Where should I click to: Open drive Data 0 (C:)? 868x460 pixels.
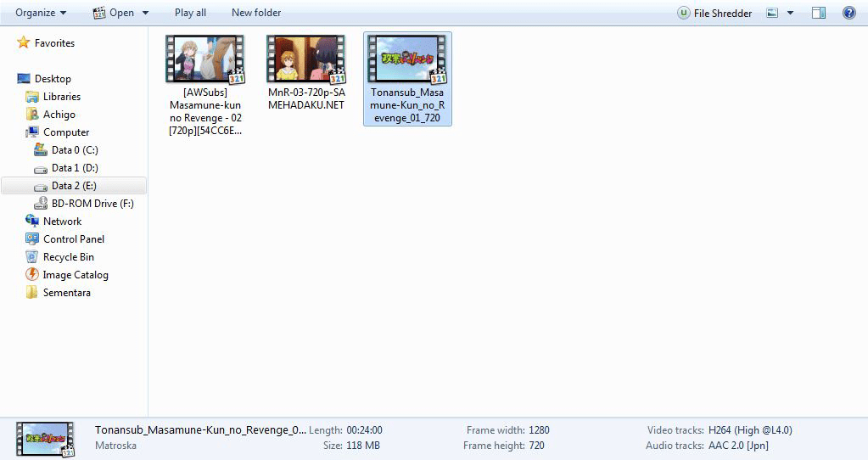point(75,150)
